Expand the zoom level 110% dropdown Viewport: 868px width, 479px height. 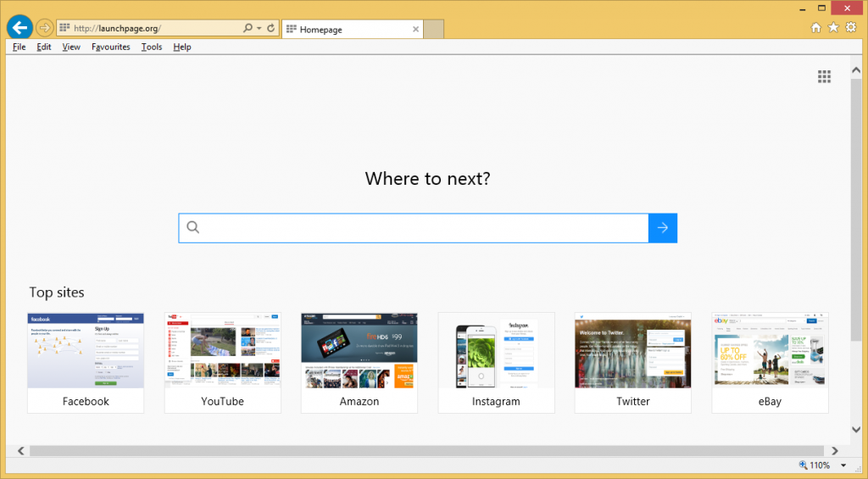[843, 465]
